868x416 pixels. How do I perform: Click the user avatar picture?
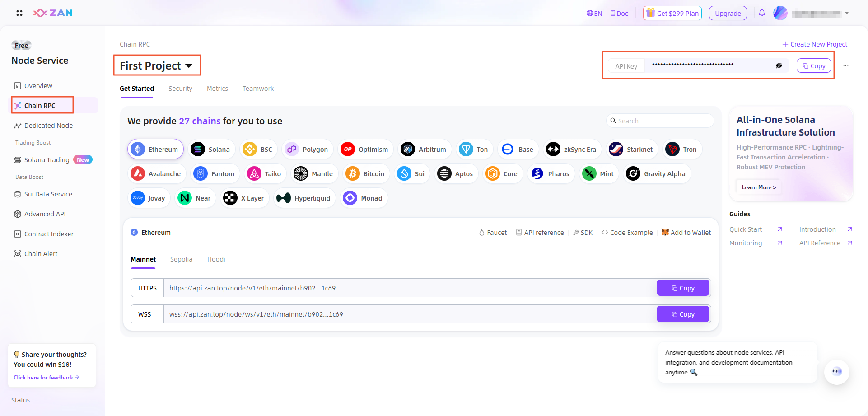[780, 13]
